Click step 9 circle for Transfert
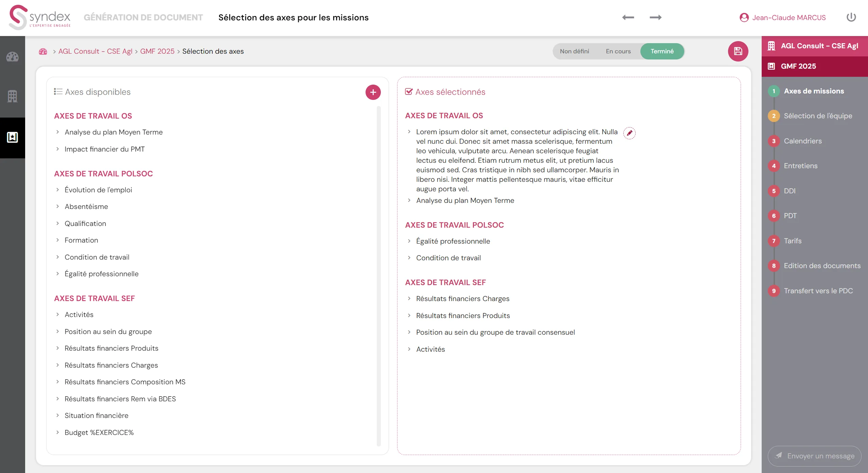868x473 pixels. pos(774,291)
